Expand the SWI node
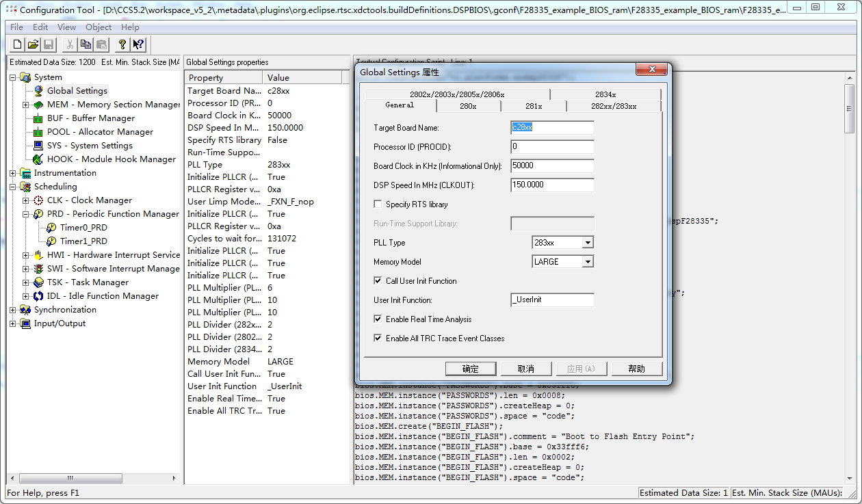This screenshot has width=862, height=504. 26,269
